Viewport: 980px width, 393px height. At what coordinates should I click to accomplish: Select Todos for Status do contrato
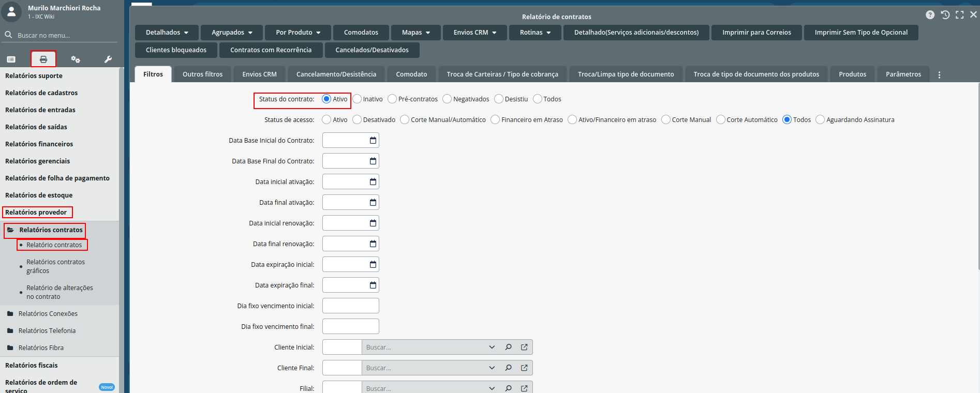(x=538, y=99)
